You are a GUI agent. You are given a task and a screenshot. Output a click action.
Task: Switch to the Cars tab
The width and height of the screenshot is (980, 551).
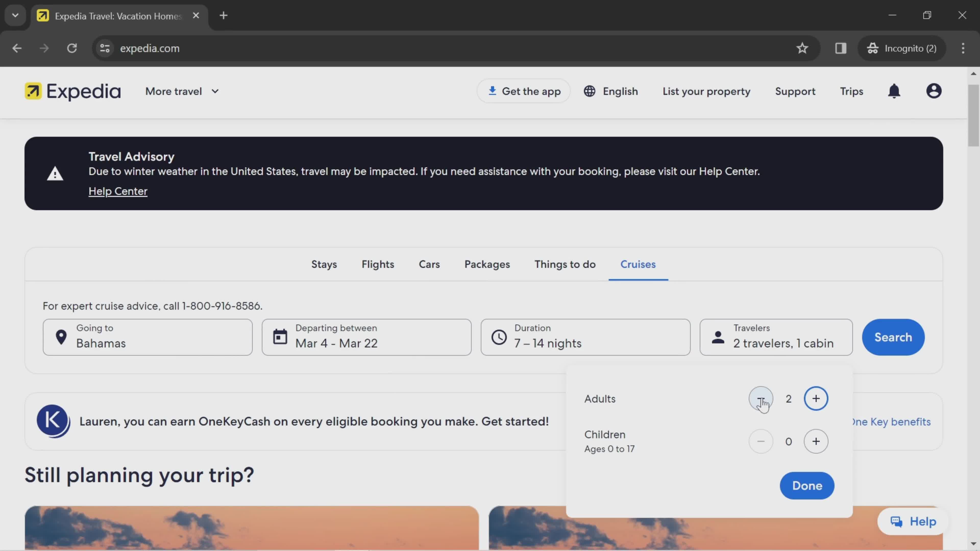[429, 264]
